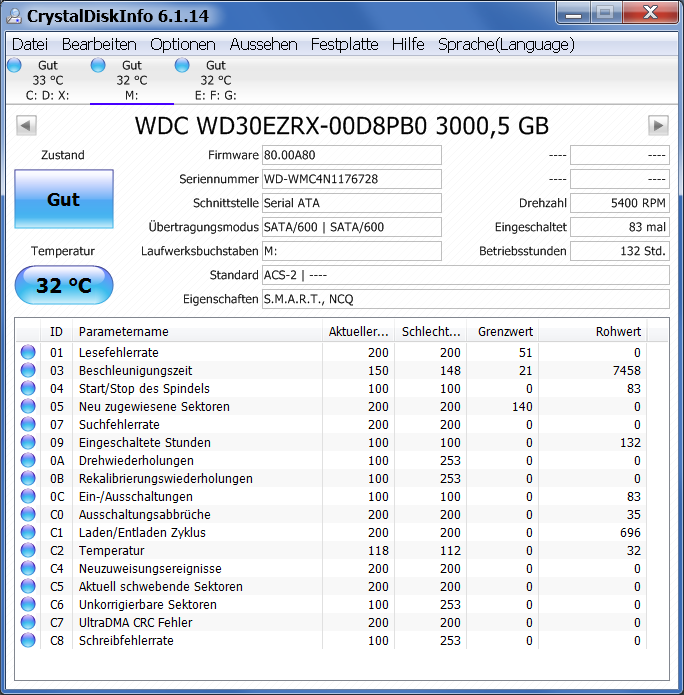
Task: Select the Laden/Entladen Zyklus raw value 696
Action: coord(630,532)
